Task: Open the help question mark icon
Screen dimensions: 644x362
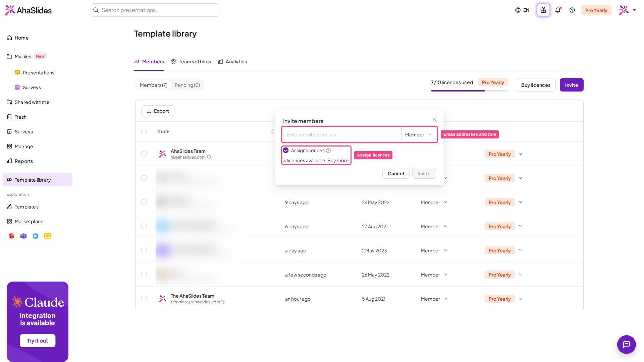Action: [572, 10]
